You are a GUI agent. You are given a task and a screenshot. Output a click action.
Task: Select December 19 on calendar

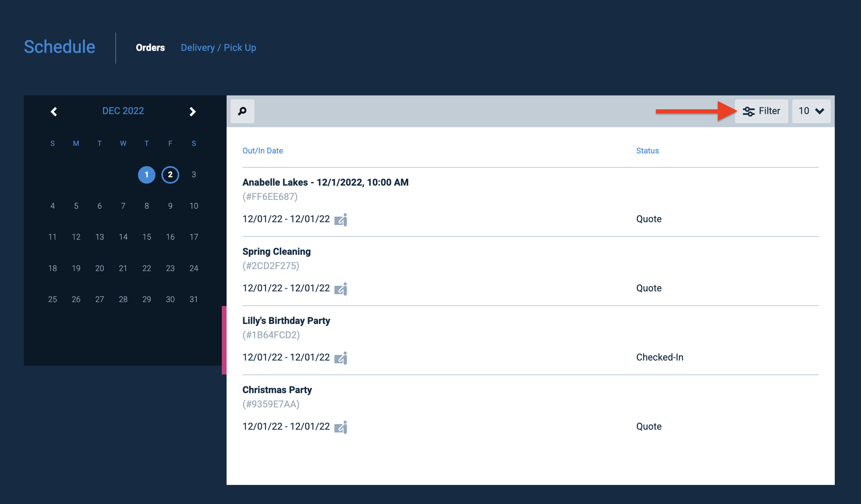coord(76,268)
